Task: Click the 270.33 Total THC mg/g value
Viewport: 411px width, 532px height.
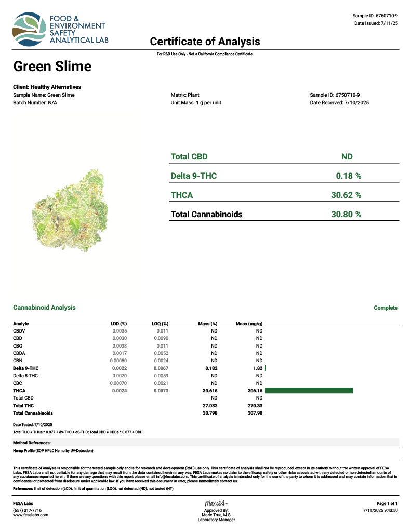Action: (x=255, y=405)
